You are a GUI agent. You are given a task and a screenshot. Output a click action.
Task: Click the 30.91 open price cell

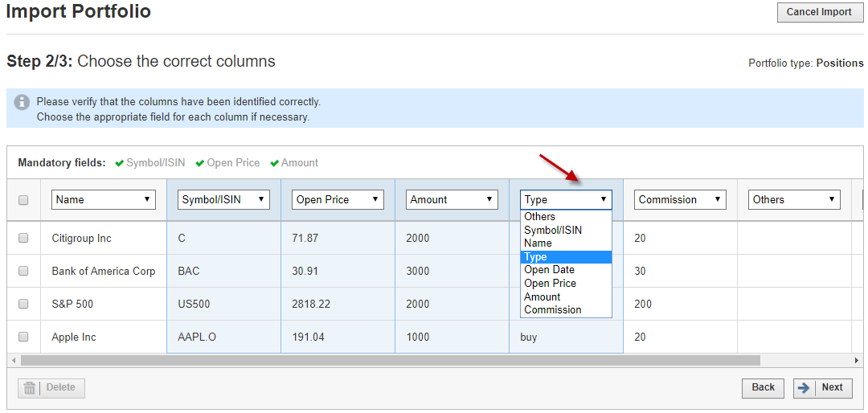[338, 272]
